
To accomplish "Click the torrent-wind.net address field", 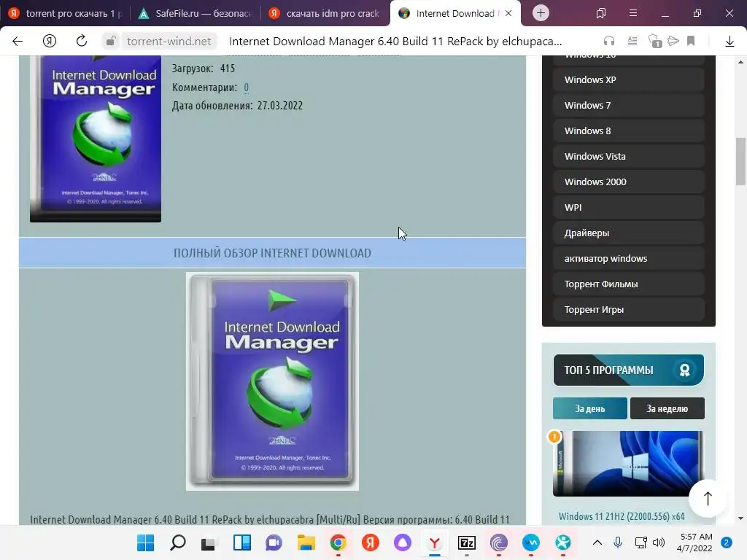I will point(169,42).
